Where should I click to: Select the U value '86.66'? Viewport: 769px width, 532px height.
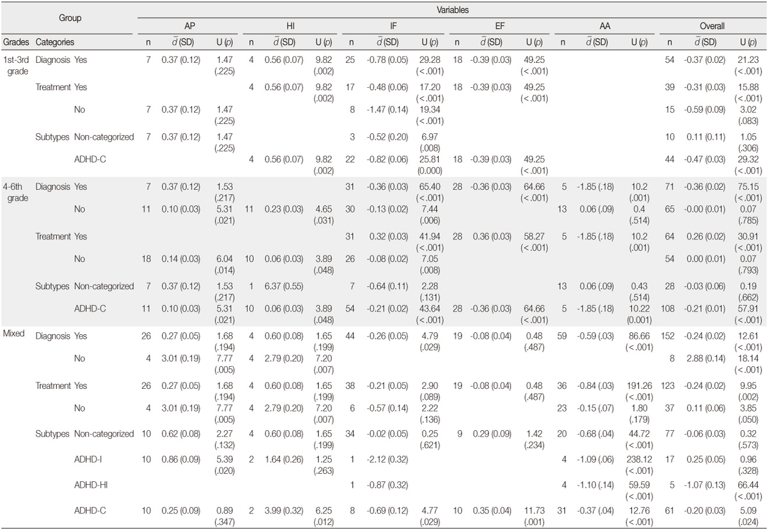pyautogui.click(x=640, y=336)
